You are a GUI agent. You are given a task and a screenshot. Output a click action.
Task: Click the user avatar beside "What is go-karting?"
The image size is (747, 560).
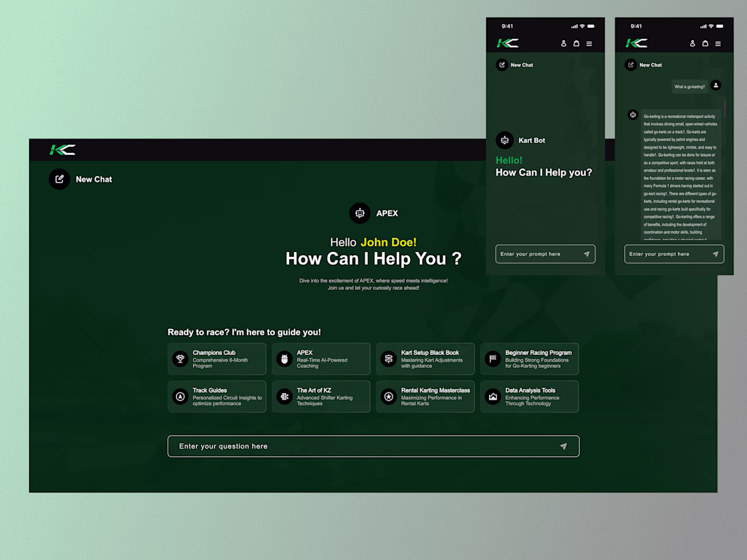click(x=716, y=86)
